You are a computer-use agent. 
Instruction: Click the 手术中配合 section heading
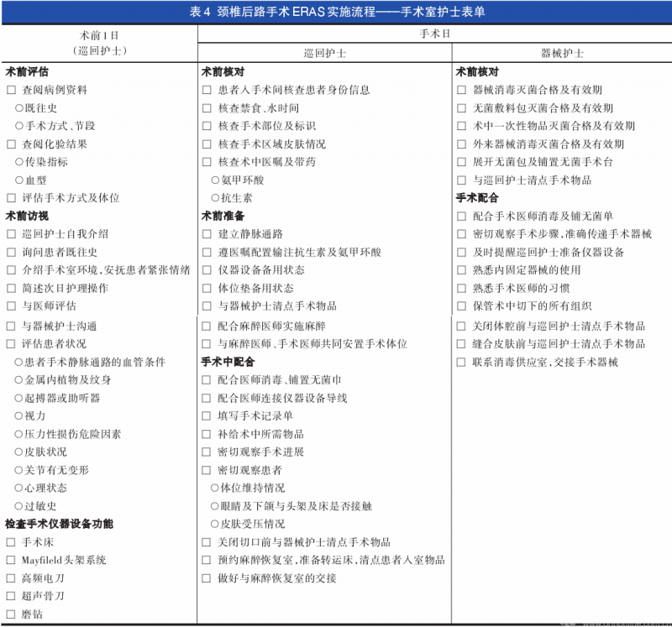228,363
